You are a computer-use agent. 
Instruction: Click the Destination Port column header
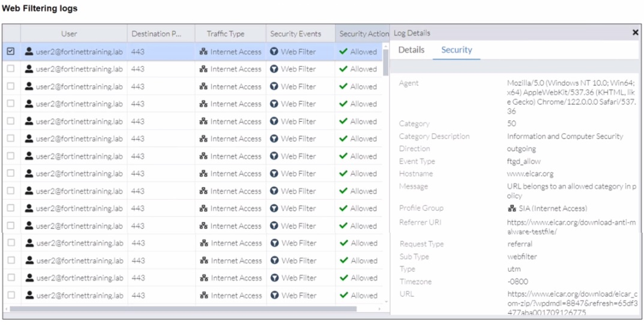155,34
